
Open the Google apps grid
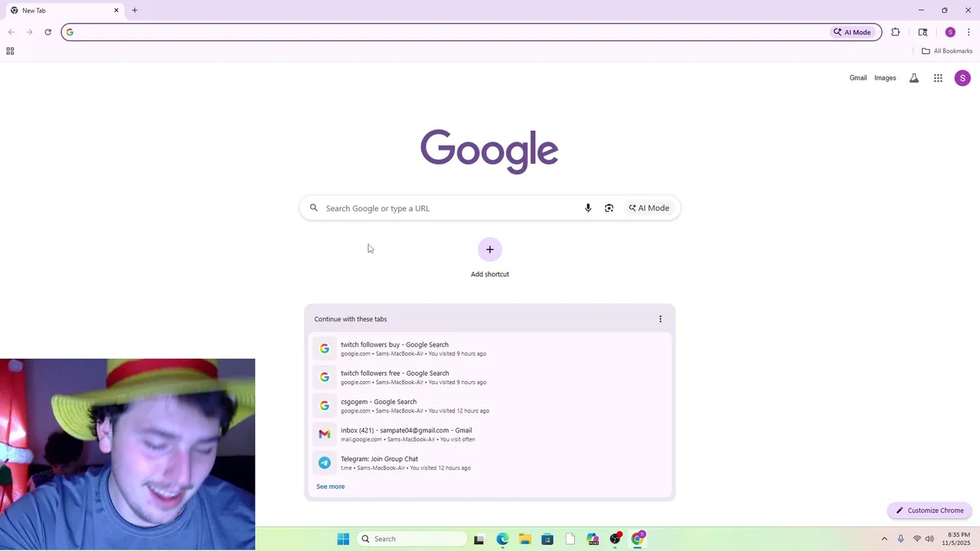pyautogui.click(x=938, y=78)
